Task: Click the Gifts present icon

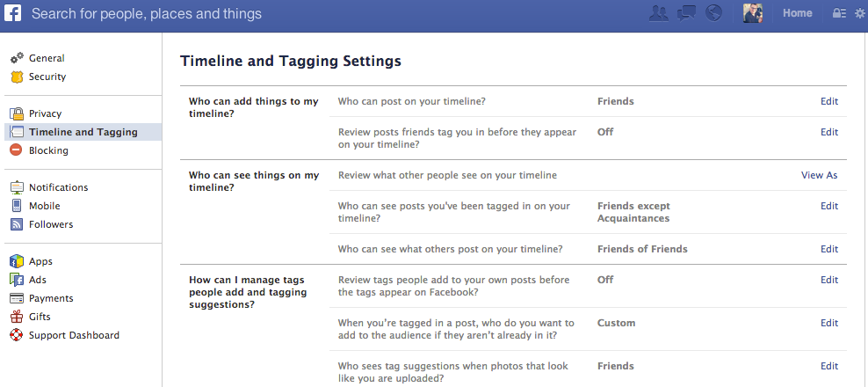Action: [x=17, y=317]
